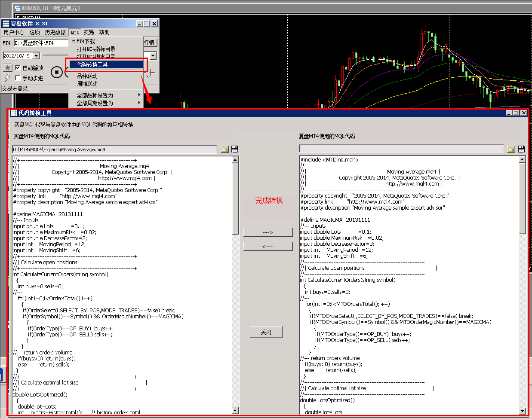The width and height of the screenshot is (532, 418).
Task: Click the lightning bolt icon
Action: tap(7, 78)
